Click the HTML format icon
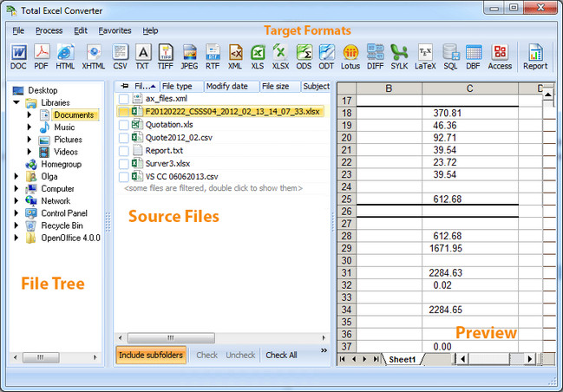 pyautogui.click(x=65, y=56)
